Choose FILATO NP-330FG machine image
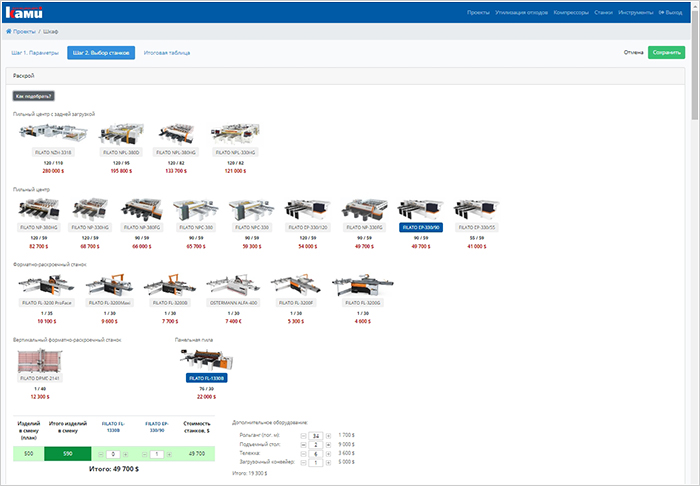This screenshot has width=700, height=486. click(x=364, y=209)
